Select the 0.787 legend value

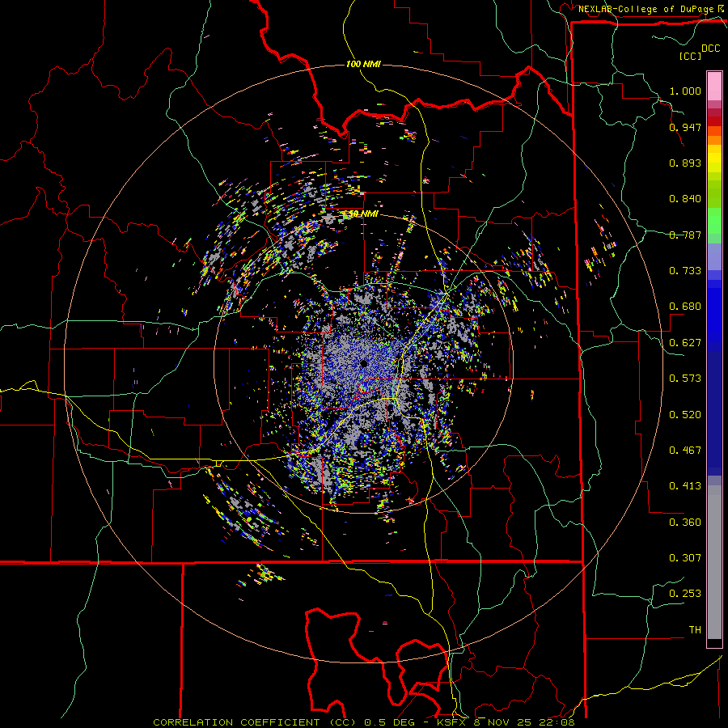pos(685,235)
